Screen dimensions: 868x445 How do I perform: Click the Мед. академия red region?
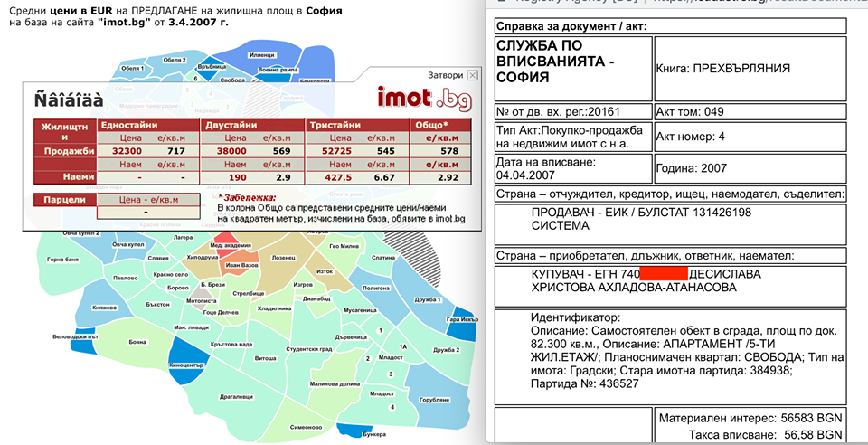[230, 246]
